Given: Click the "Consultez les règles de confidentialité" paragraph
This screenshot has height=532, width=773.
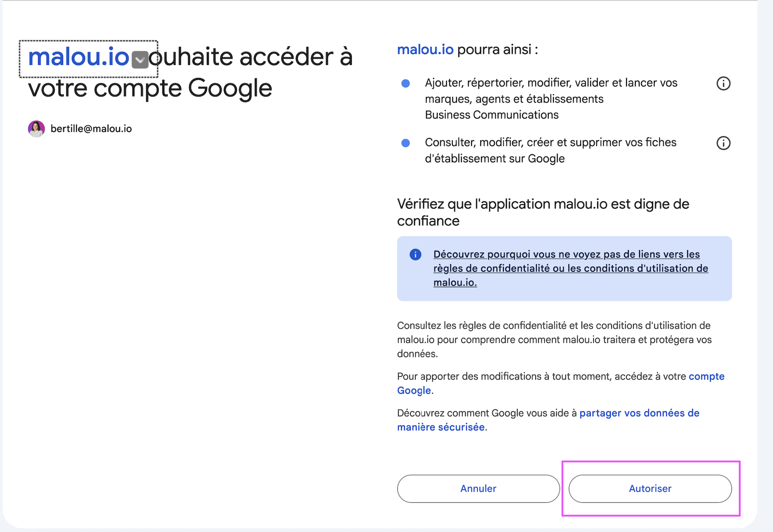Looking at the screenshot, I should [x=554, y=339].
